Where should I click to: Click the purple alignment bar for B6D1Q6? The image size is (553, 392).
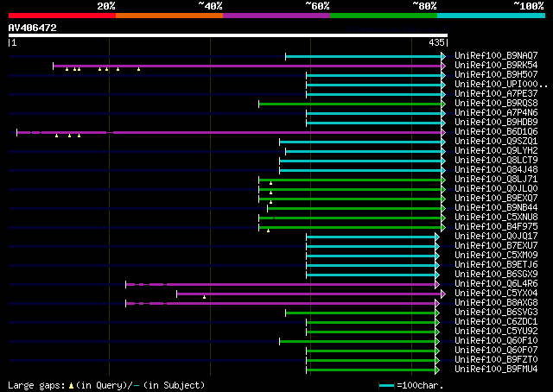229,133
